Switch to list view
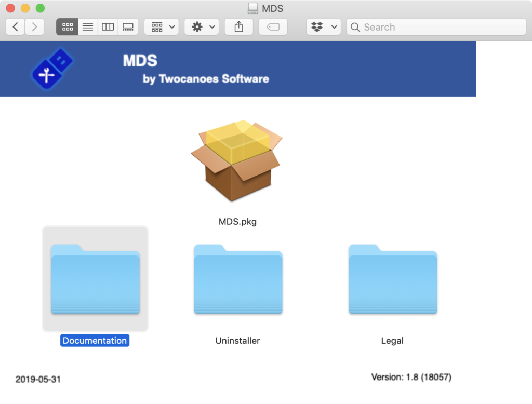 click(88, 27)
